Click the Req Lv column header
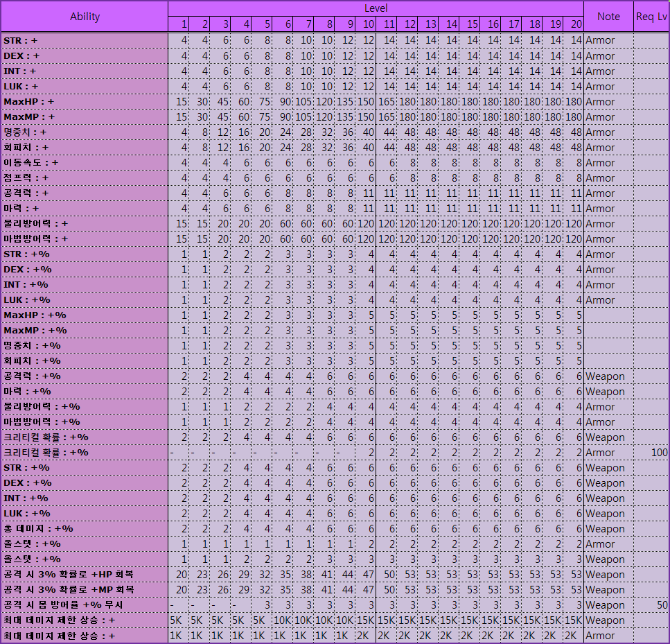Viewport: 670px width, 644px height. click(651, 17)
